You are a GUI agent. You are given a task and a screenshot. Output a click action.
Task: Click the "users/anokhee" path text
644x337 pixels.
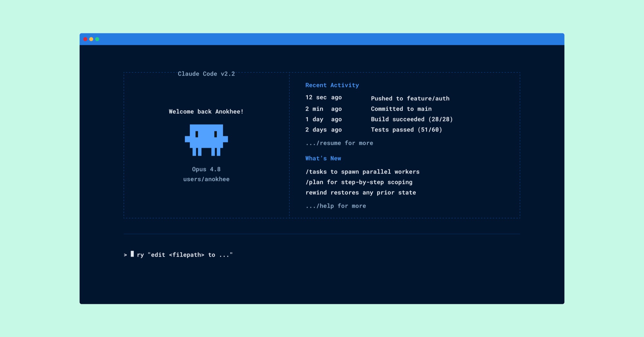pos(206,179)
